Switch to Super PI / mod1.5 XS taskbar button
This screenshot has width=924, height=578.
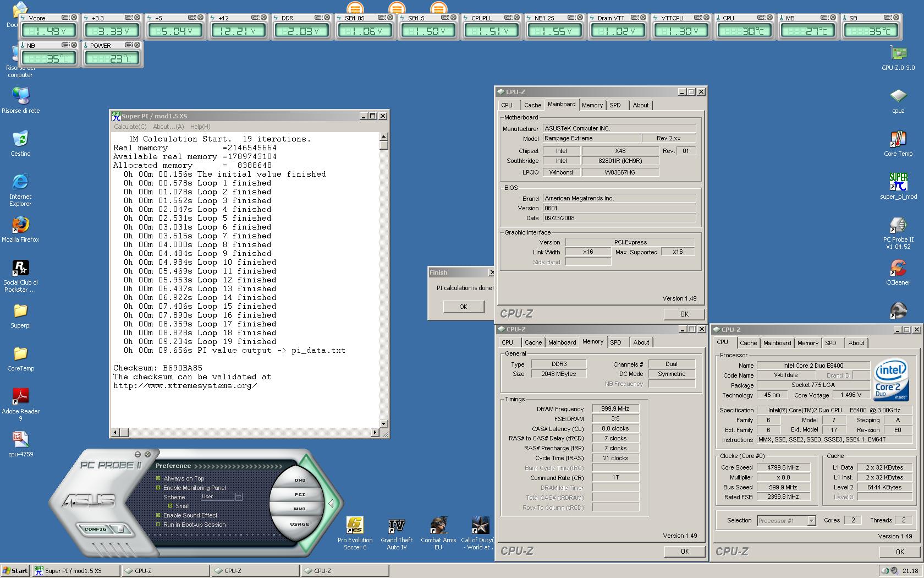tap(75, 571)
